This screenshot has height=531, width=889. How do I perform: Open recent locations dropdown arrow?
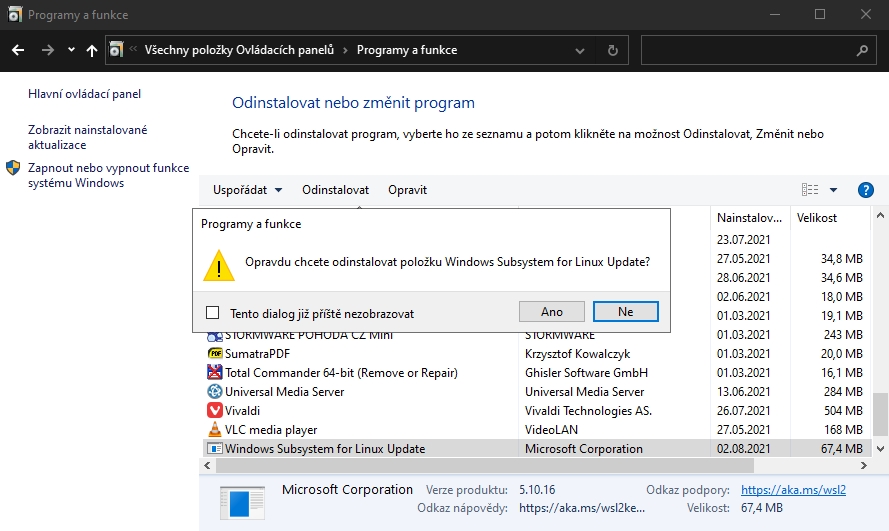[x=71, y=50]
